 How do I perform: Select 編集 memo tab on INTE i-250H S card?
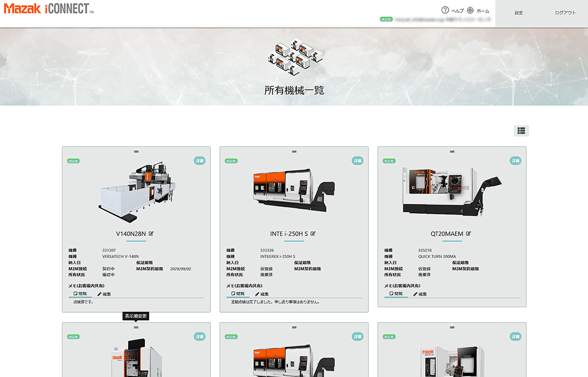click(x=262, y=294)
